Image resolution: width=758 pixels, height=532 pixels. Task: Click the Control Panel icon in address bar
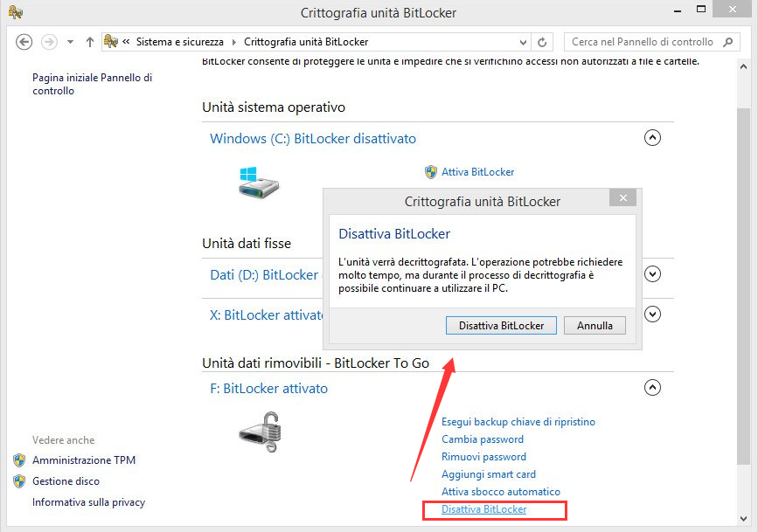point(111,42)
